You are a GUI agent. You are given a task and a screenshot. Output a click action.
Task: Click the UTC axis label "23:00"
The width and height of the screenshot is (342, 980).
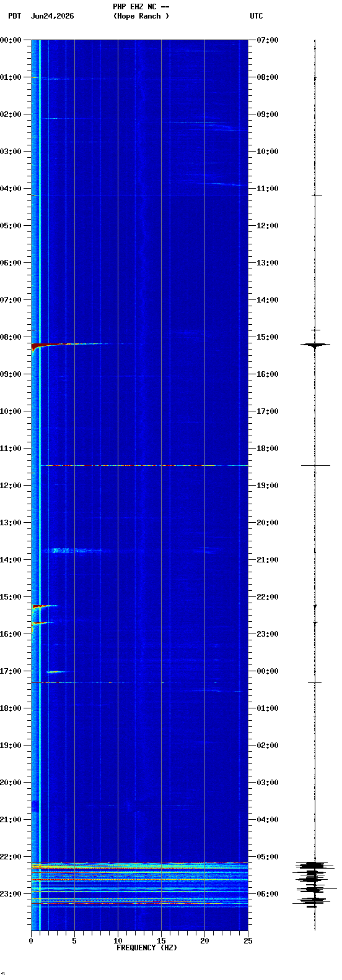(268, 634)
